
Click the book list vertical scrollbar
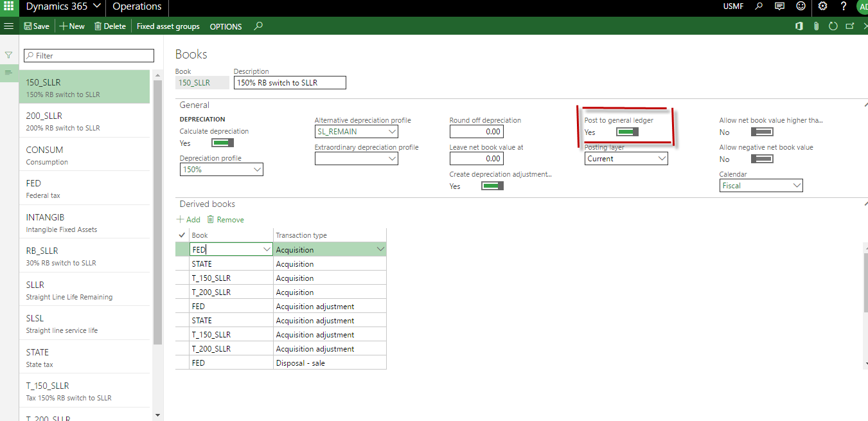(158, 212)
